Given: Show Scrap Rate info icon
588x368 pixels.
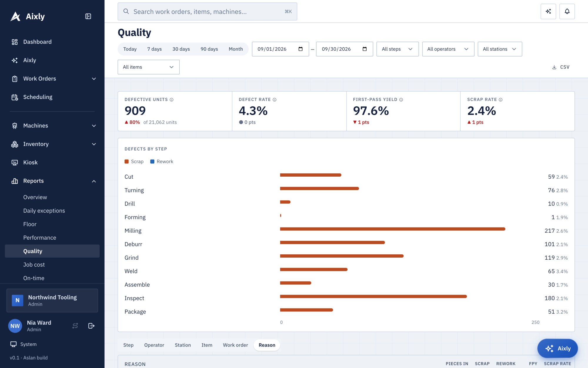Looking at the screenshot, I should coord(501,100).
